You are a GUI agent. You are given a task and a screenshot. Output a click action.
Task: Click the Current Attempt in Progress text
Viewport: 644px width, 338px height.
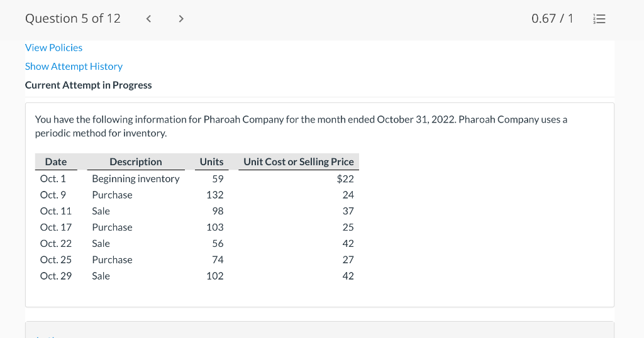[89, 85]
